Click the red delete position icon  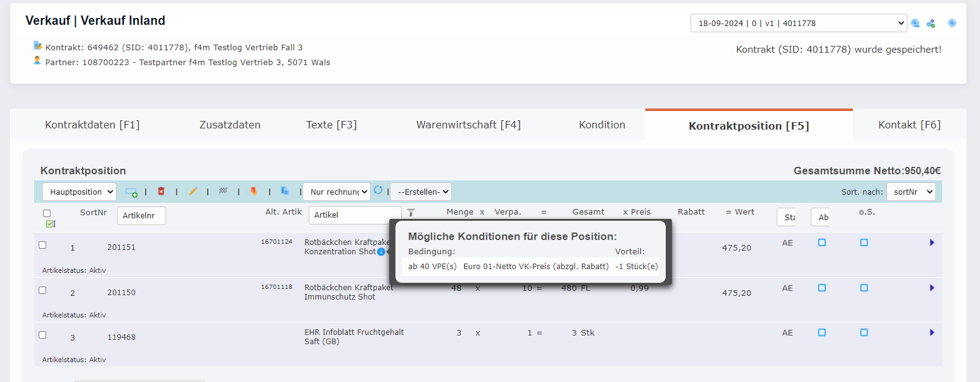click(161, 192)
